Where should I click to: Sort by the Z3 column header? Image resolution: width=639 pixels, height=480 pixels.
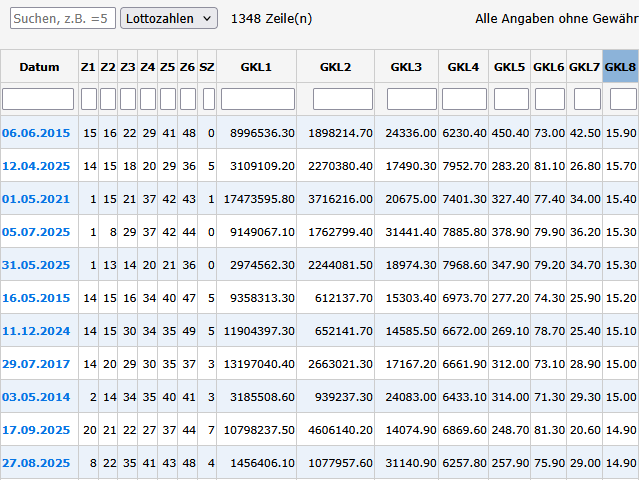coord(128,66)
